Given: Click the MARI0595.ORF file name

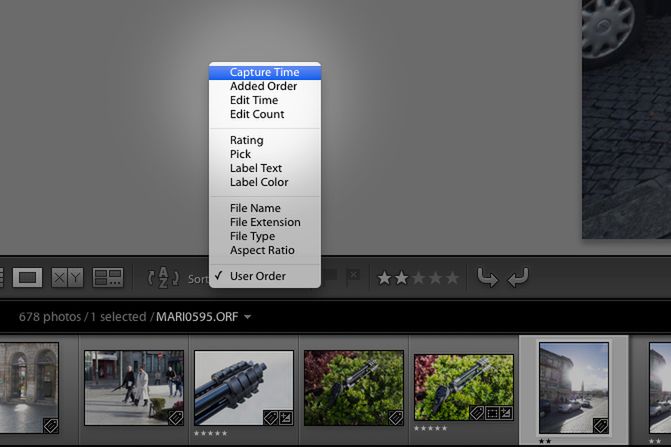Looking at the screenshot, I should tap(197, 317).
